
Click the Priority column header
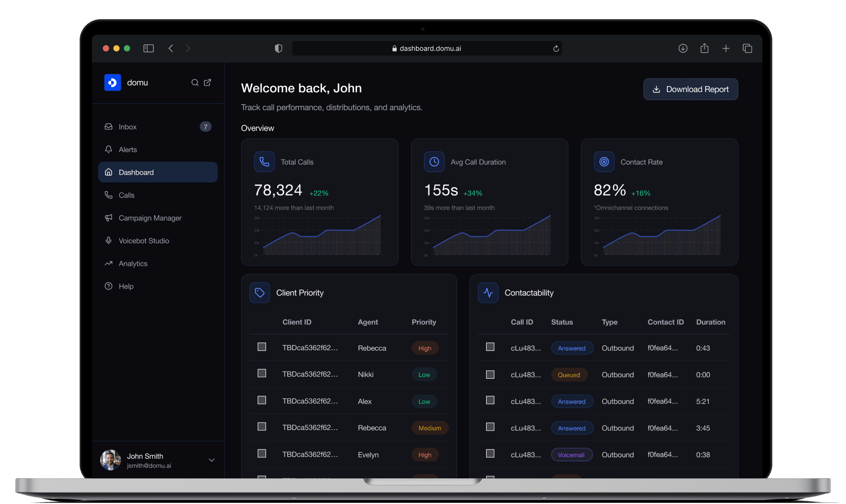tap(423, 322)
